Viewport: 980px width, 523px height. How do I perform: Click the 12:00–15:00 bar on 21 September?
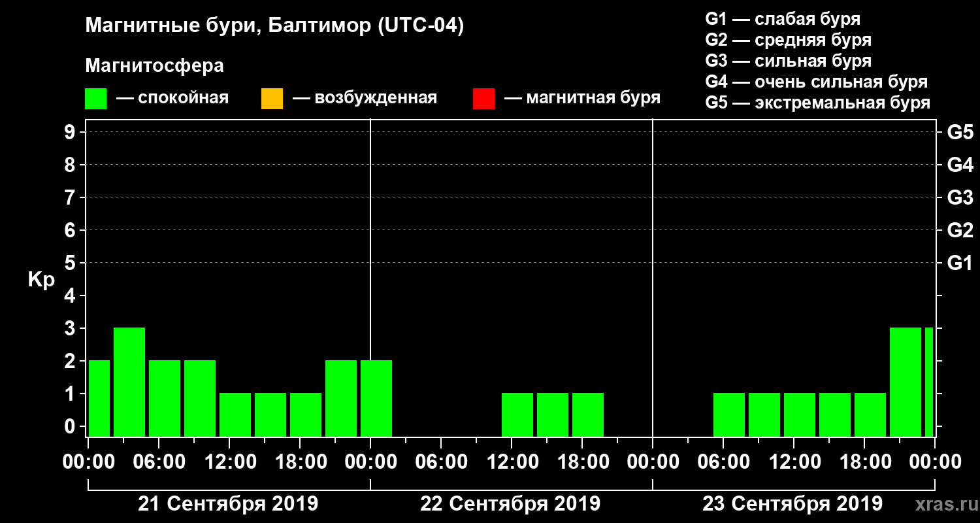click(x=235, y=414)
